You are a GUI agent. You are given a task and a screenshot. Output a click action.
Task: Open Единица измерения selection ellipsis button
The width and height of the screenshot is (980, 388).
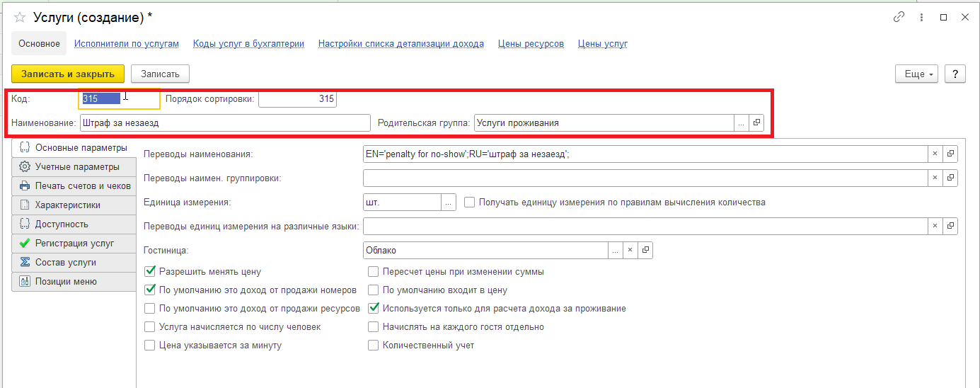[449, 202]
